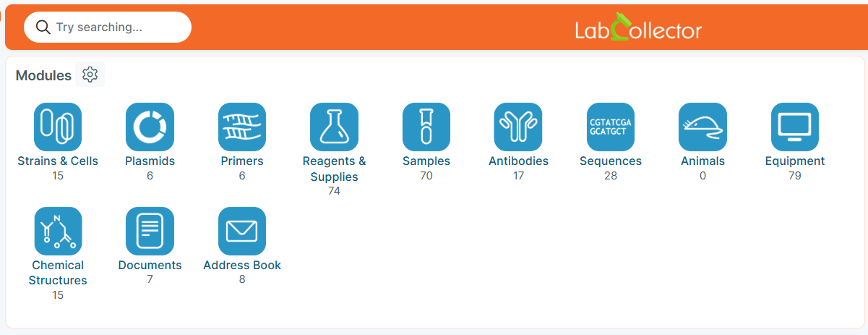Screen dimensions: 868x335
Task: Click the Equipment text label
Action: click(795, 161)
